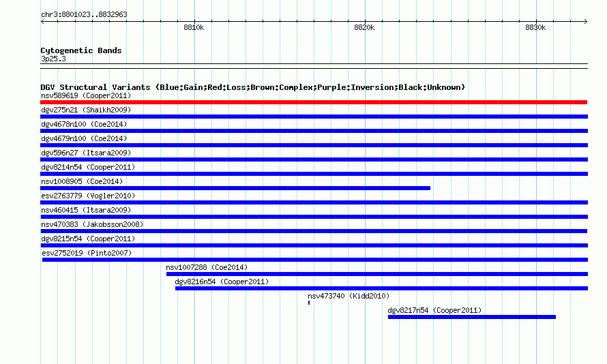Viewport: 607px width, 364px height.
Task: Click the 8810k ruler position label
Action: point(194,27)
